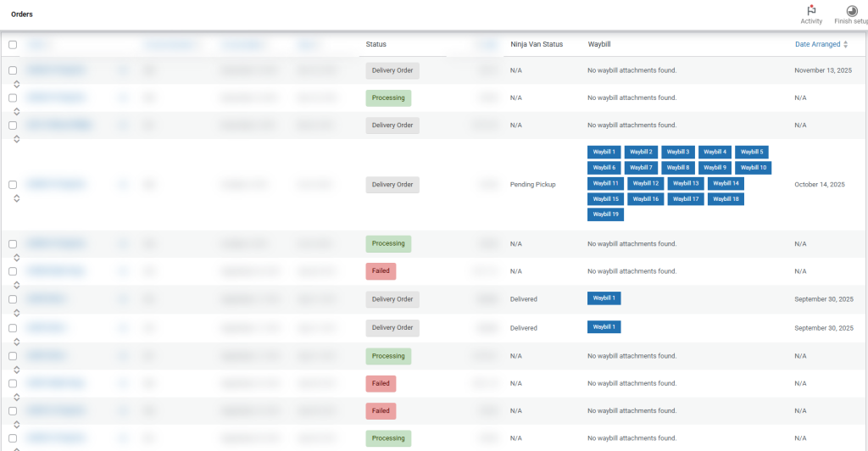This screenshot has width=868, height=451.
Task: Click the Orders page heading
Action: 21,14
